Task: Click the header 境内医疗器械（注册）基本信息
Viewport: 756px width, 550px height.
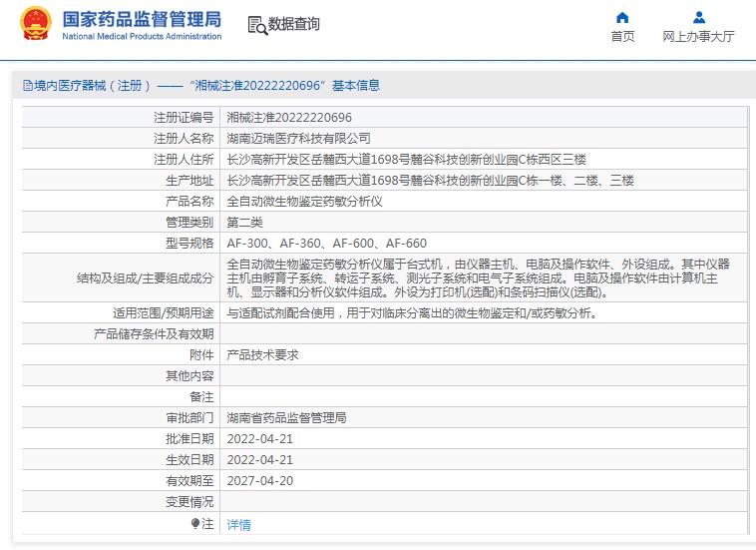Action: (x=201, y=86)
